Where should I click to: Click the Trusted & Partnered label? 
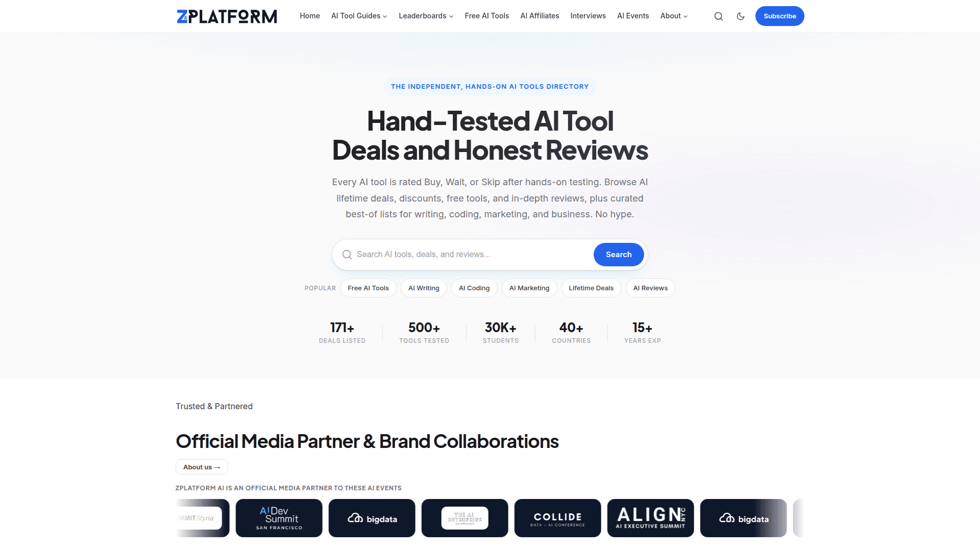[x=214, y=407]
